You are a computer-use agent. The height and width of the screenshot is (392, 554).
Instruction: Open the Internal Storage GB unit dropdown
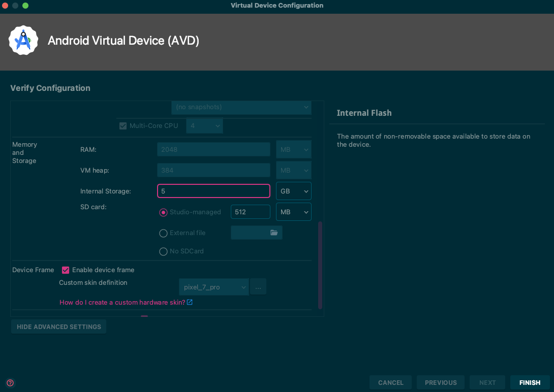point(294,191)
